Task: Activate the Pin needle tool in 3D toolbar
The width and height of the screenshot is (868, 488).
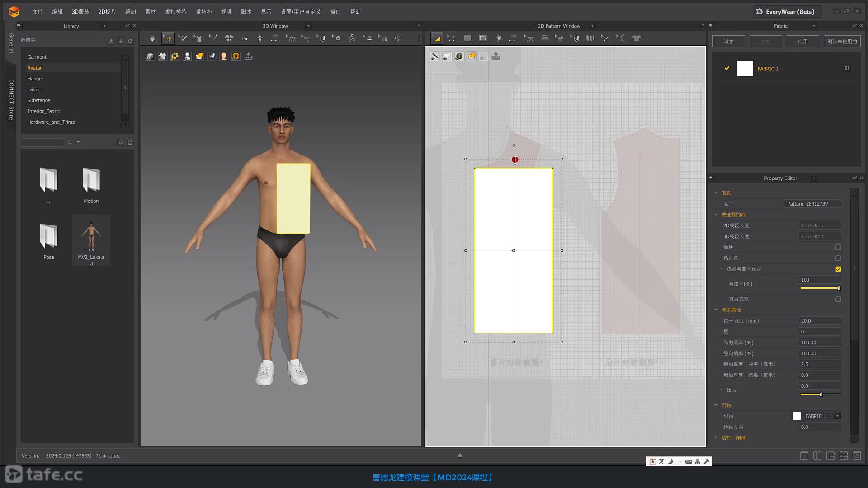Action: [x=213, y=38]
